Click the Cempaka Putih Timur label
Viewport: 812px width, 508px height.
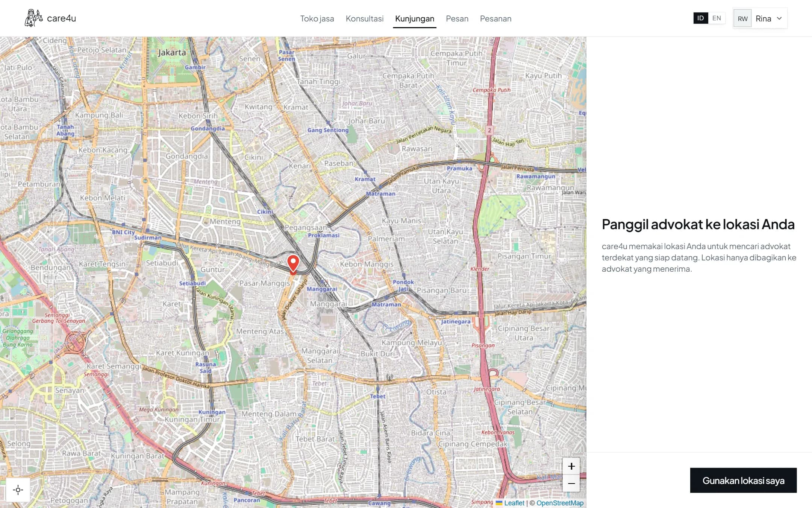pos(456,58)
